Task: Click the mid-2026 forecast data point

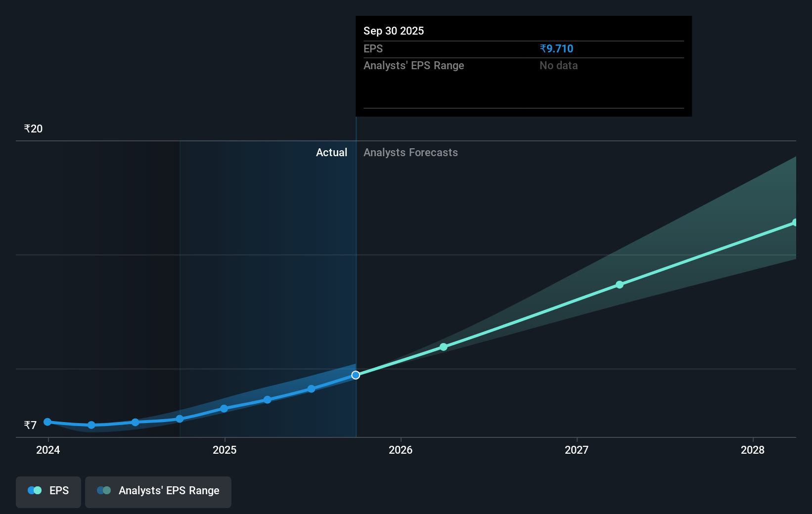Action: coord(444,347)
